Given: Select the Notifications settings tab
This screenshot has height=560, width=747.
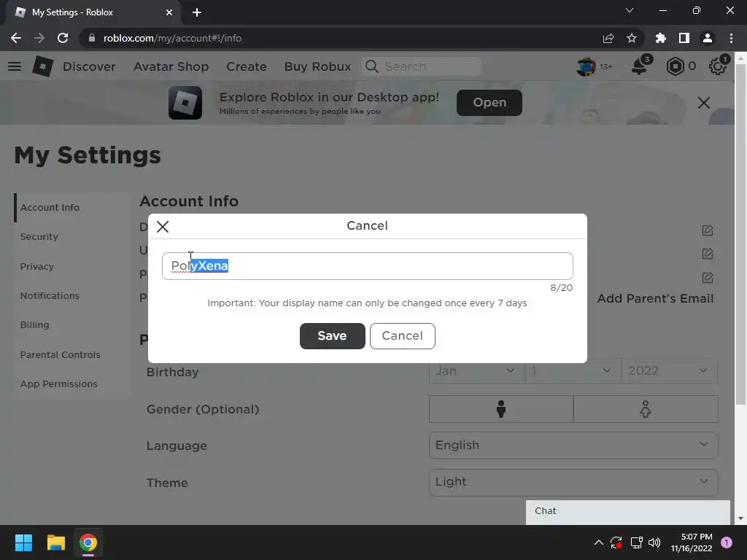Looking at the screenshot, I should pyautogui.click(x=71, y=296).
